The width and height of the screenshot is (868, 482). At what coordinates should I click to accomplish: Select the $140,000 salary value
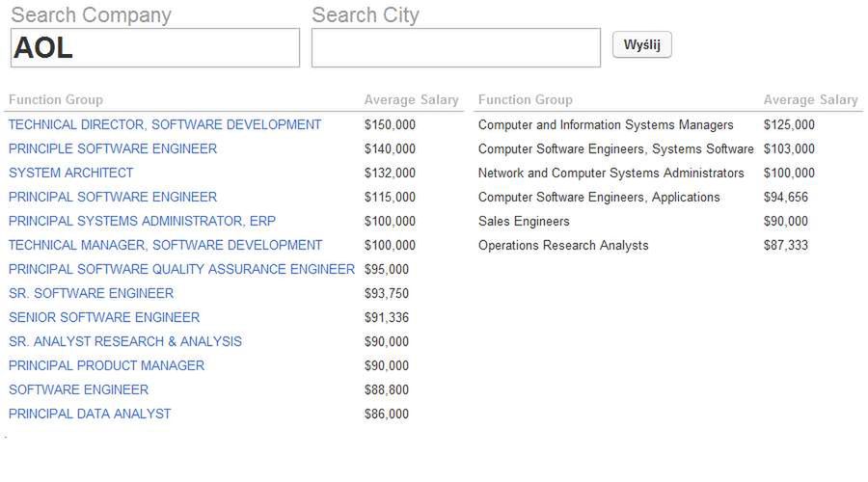(x=390, y=148)
